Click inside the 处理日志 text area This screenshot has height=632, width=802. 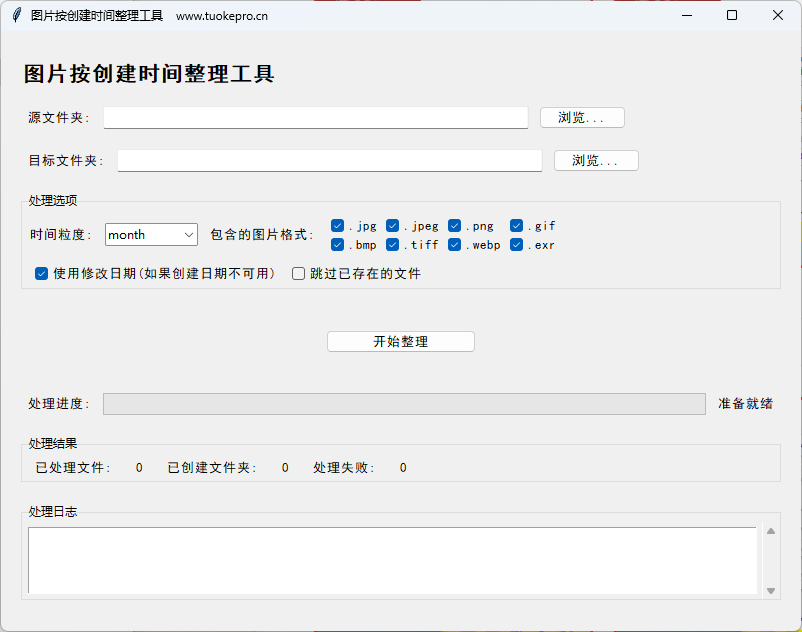[392, 560]
